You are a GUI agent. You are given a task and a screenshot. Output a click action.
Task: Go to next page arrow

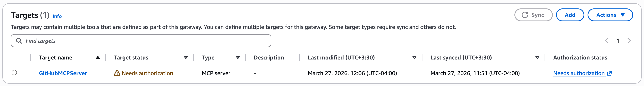point(629,41)
